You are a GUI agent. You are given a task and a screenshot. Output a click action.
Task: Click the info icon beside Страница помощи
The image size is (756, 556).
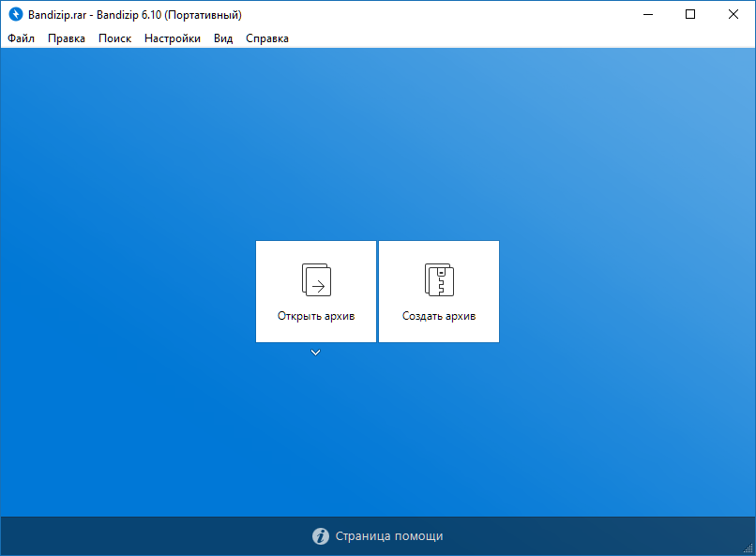(321, 535)
